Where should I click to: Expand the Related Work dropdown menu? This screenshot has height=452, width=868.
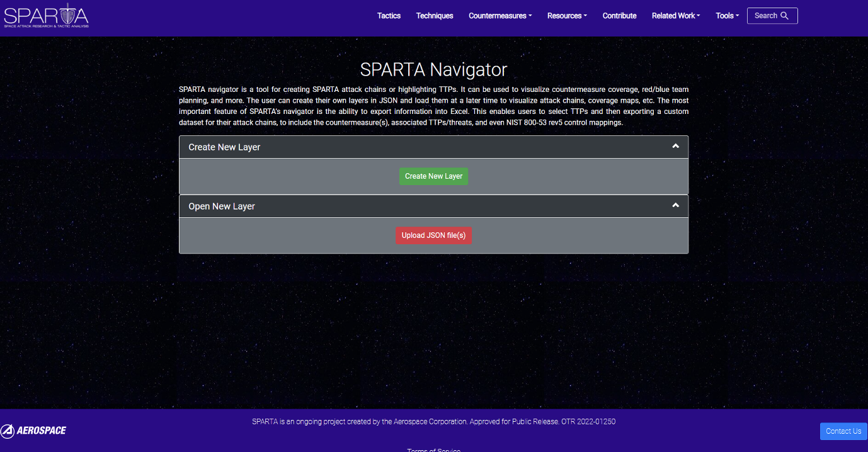676,16
